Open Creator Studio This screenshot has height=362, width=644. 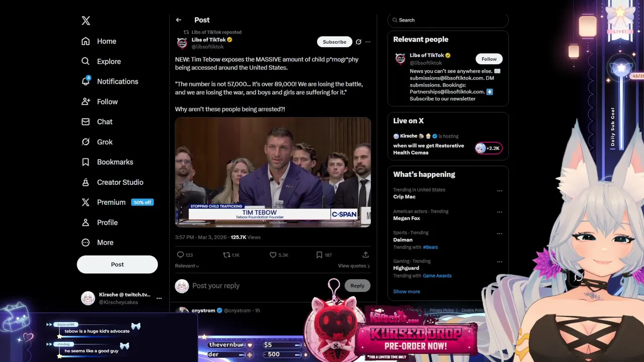pyautogui.click(x=112, y=182)
